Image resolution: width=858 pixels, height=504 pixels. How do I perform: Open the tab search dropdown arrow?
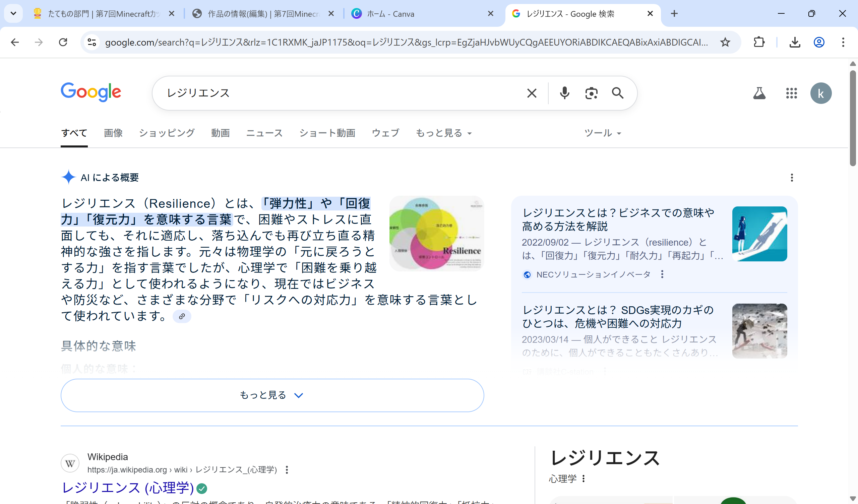tap(13, 14)
